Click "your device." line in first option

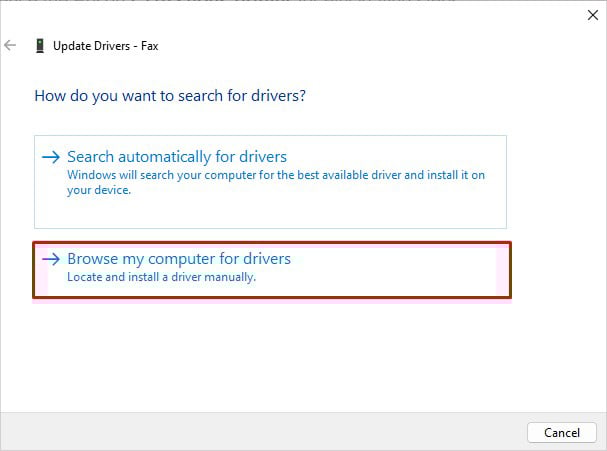click(x=99, y=190)
